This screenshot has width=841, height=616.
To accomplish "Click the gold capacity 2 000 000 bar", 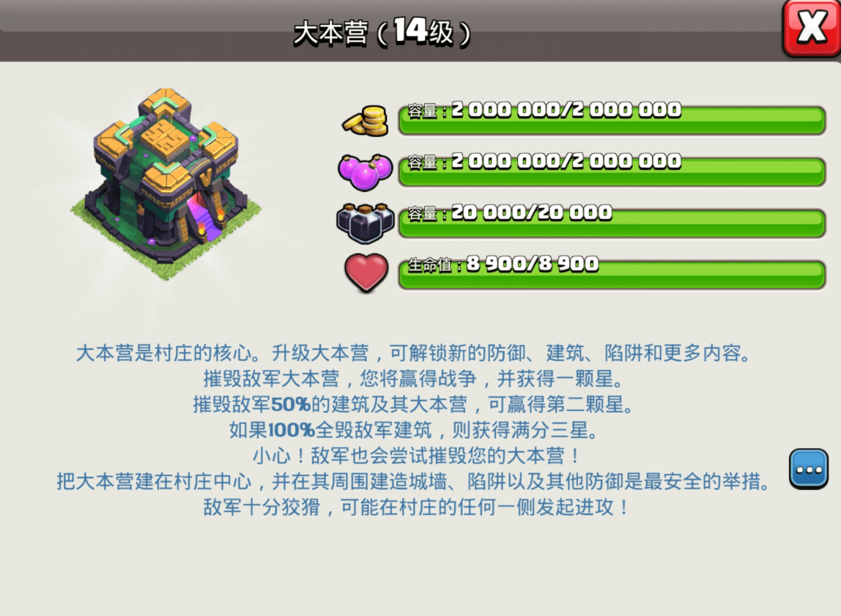I will [x=612, y=119].
